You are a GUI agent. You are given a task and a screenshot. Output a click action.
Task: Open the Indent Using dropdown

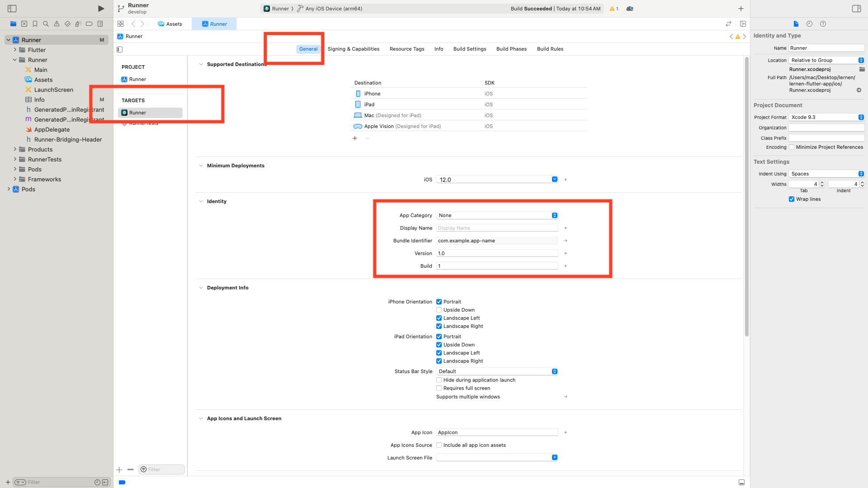(826, 174)
